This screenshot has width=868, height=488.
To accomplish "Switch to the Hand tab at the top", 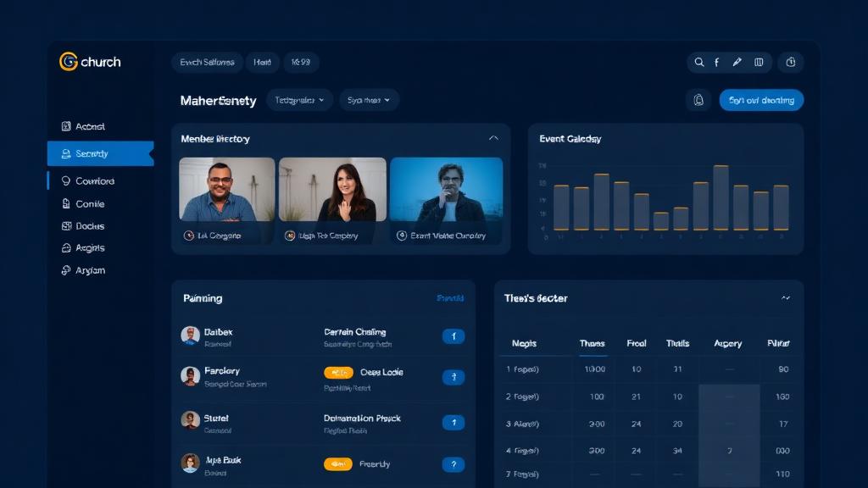I will tap(263, 62).
